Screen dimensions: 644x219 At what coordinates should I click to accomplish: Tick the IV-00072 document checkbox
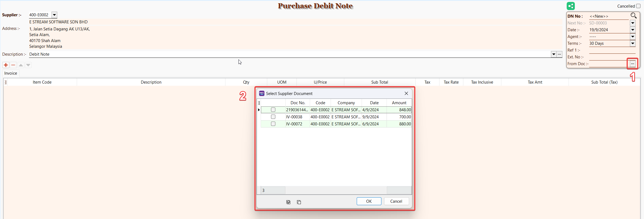point(273,124)
